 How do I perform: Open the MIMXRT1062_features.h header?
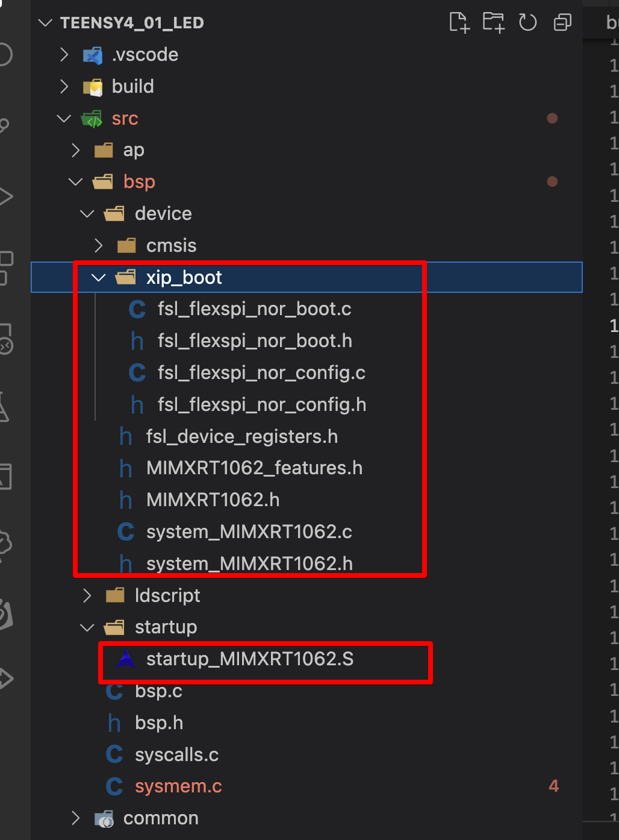pyautogui.click(x=254, y=468)
